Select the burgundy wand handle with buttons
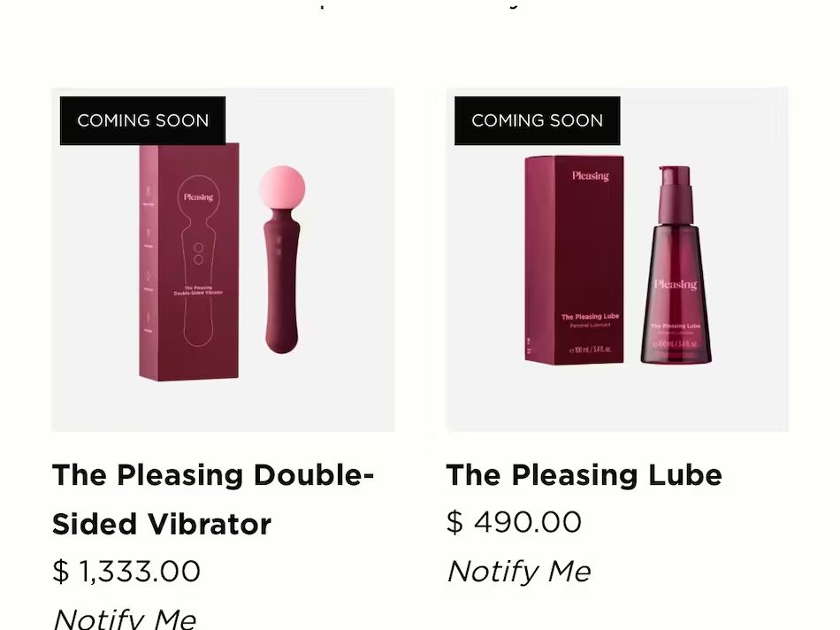The image size is (840, 630). [282, 281]
